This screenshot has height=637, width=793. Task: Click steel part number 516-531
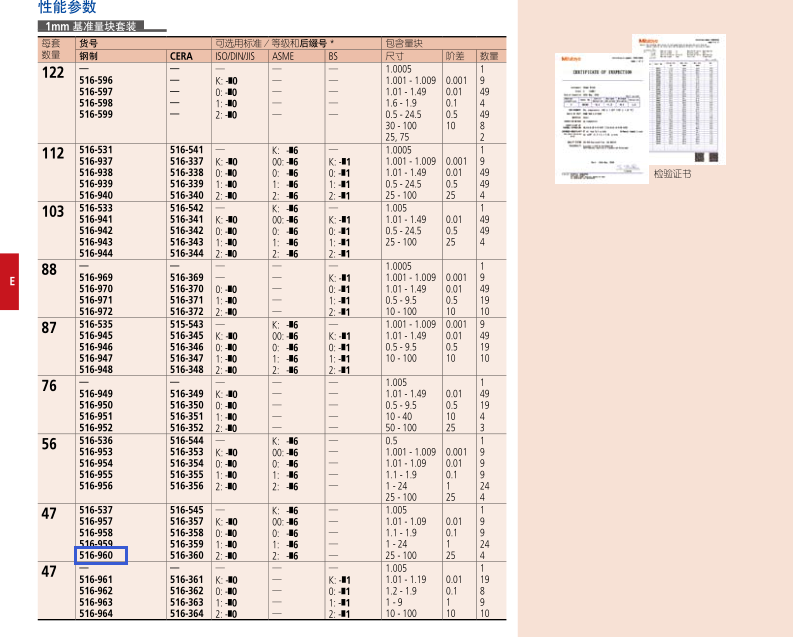click(96, 150)
